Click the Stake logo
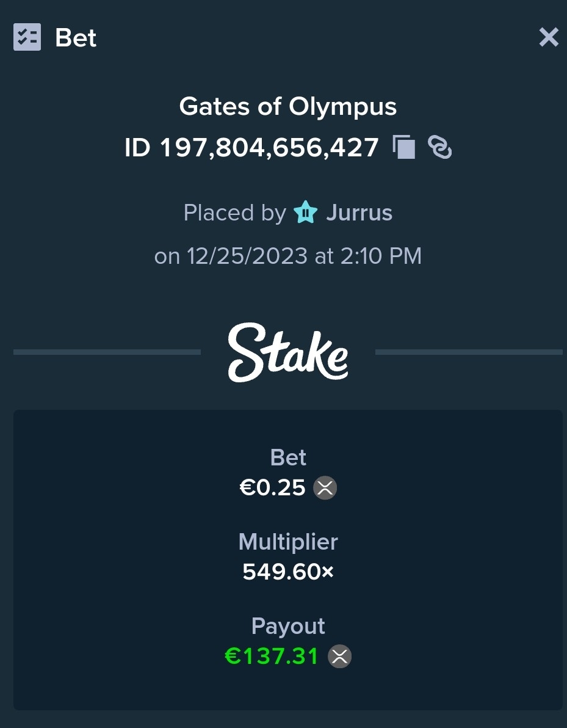 pyautogui.click(x=287, y=352)
